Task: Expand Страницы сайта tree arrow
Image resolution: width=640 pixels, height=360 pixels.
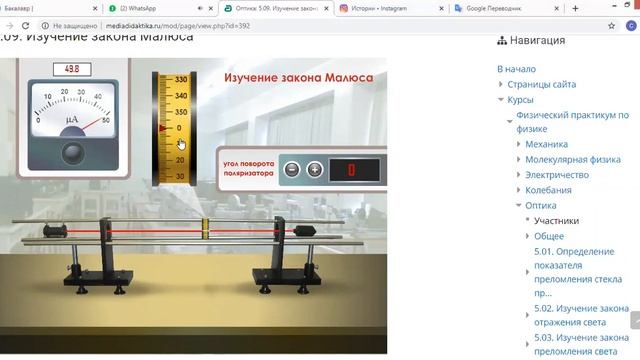Action: coord(501,84)
